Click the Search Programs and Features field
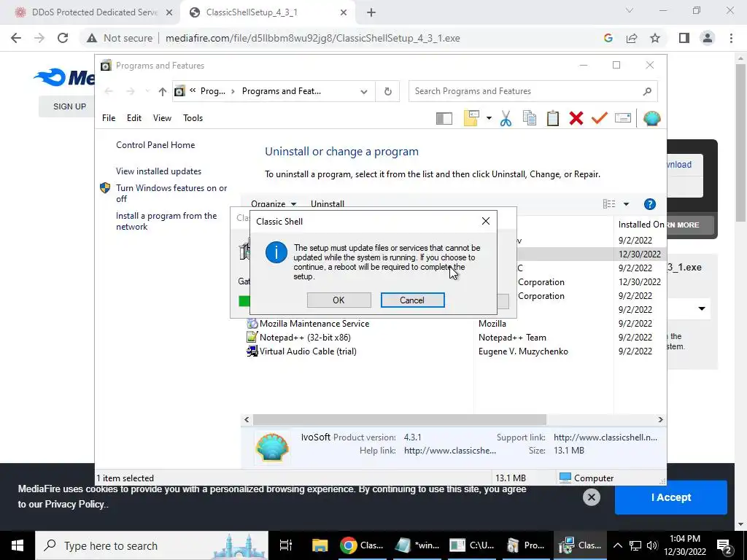The height and width of the screenshot is (560, 747). [x=533, y=91]
